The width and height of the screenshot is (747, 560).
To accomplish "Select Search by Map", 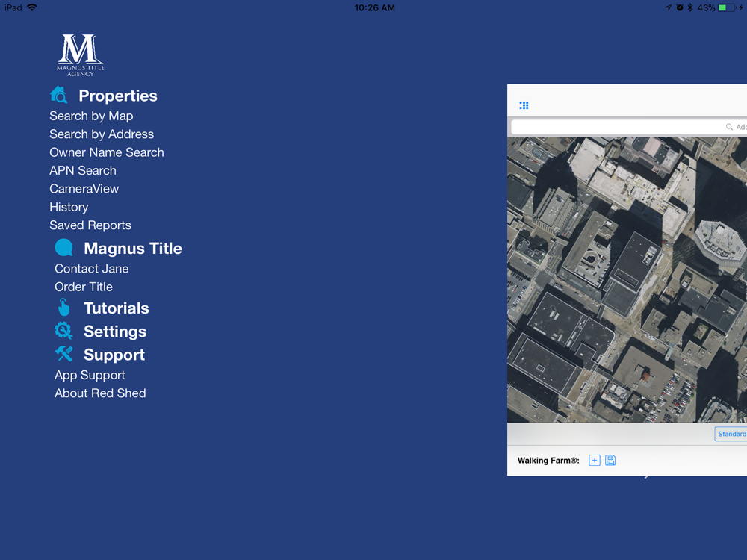I will [91, 116].
